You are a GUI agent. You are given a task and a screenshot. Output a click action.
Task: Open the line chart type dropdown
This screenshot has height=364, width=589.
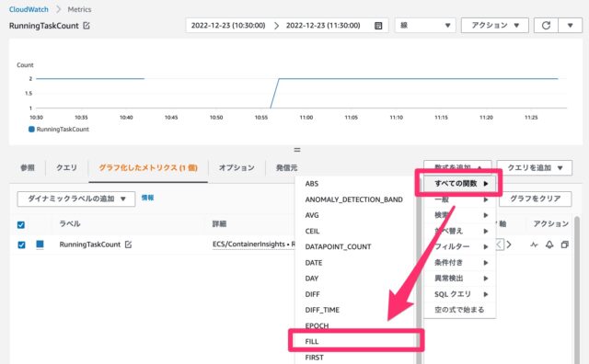(425, 26)
